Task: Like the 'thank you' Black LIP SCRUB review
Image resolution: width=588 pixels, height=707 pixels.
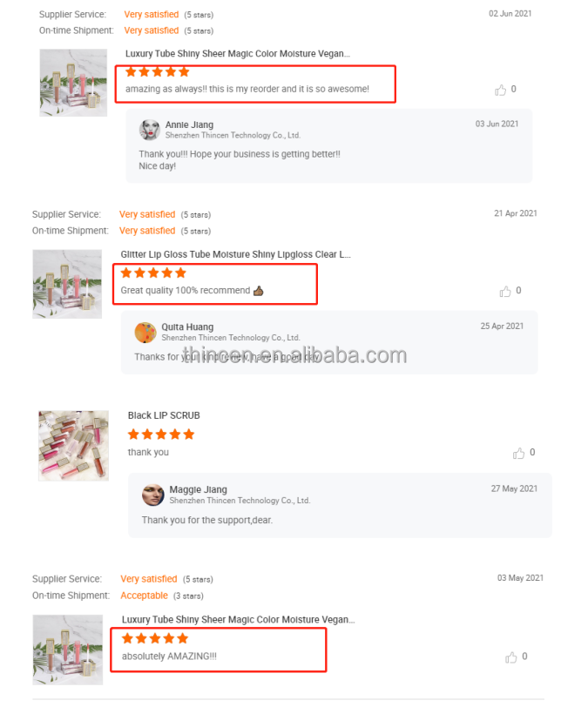Action: 518,453
